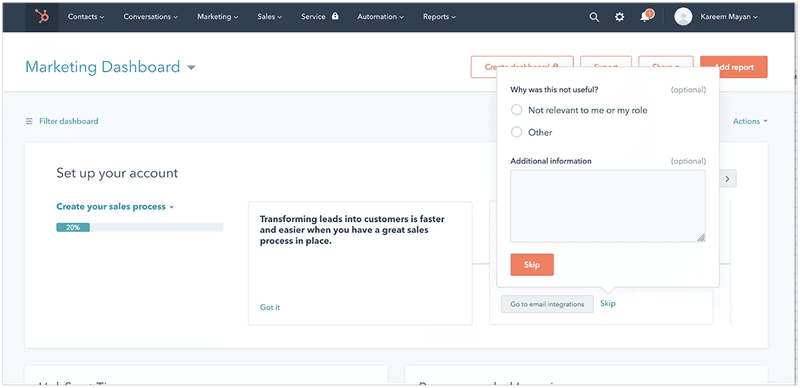
Task: Open the Contacts menu
Action: point(86,17)
